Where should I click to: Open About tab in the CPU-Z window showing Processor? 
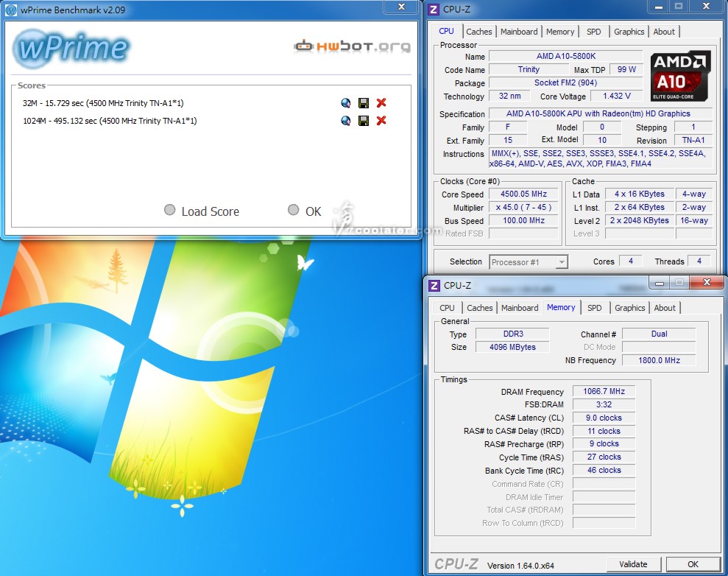click(664, 32)
